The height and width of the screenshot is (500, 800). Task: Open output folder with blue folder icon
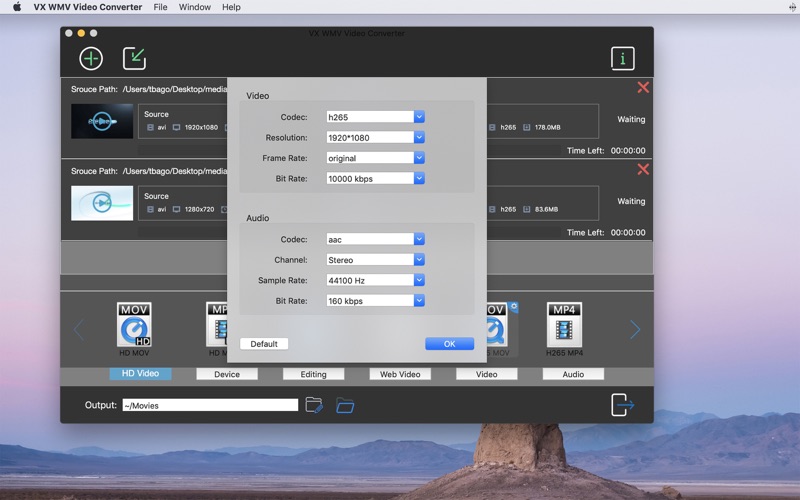tap(345, 406)
